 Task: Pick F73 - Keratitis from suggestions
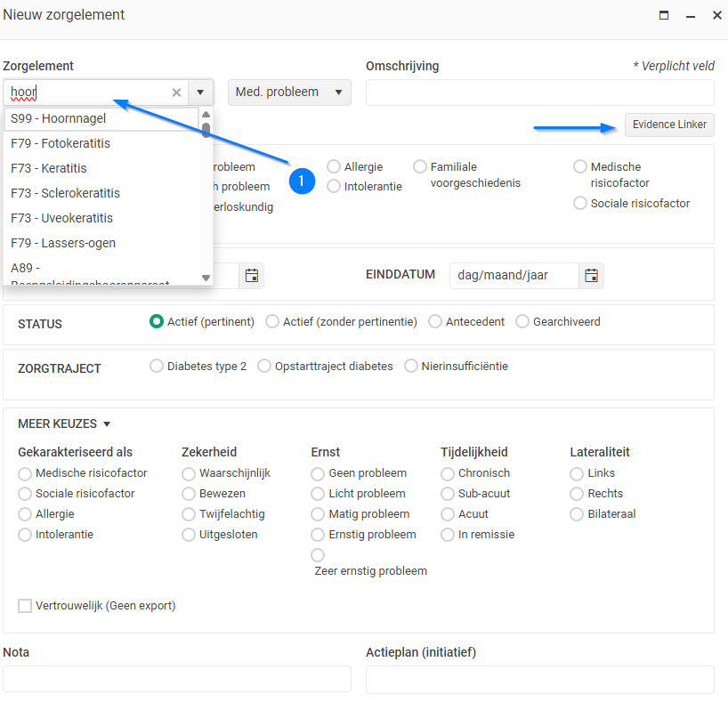click(x=49, y=168)
